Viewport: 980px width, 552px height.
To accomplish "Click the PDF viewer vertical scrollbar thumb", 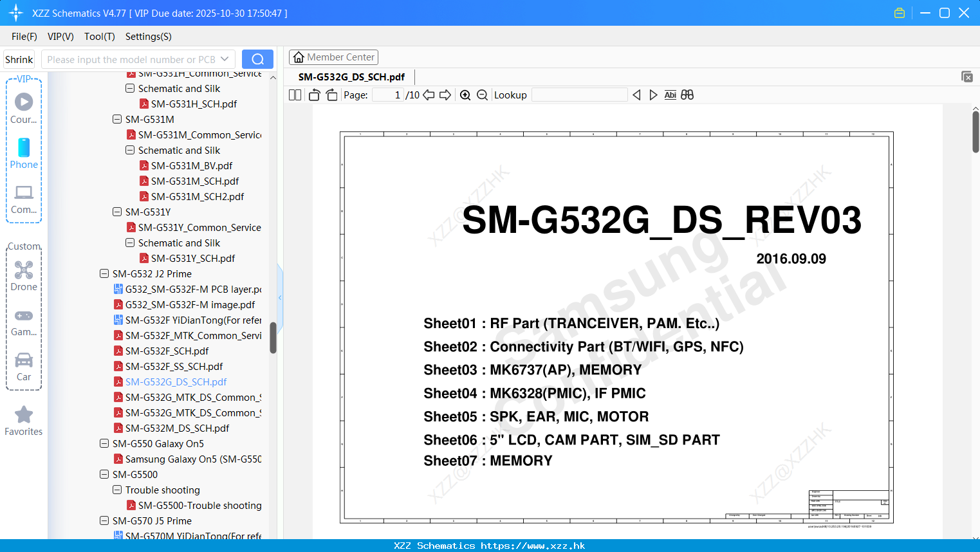I will point(975,132).
